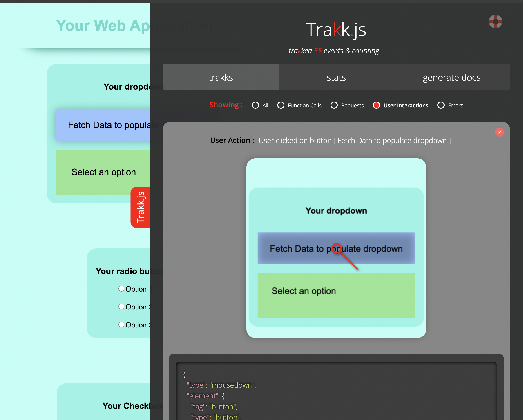
Task: Close the user action detail panel
Action: [x=499, y=132]
